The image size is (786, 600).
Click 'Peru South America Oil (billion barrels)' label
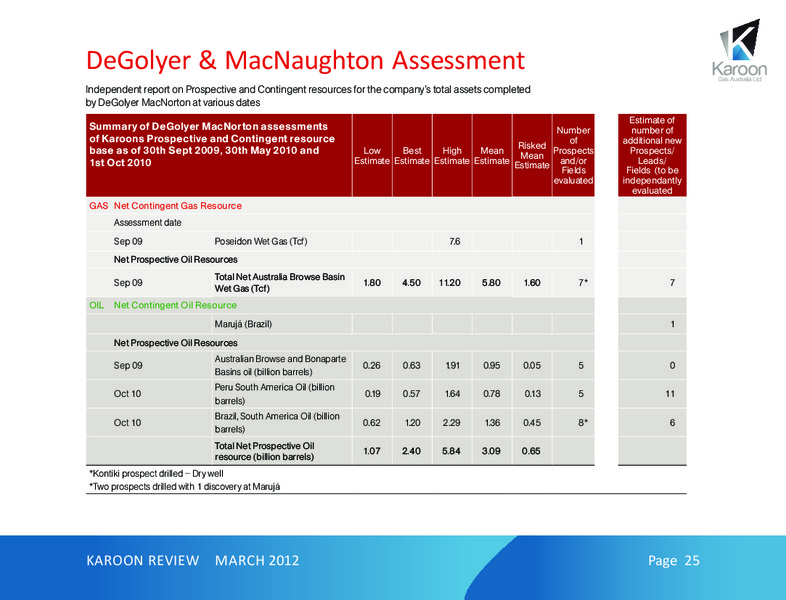(x=275, y=394)
